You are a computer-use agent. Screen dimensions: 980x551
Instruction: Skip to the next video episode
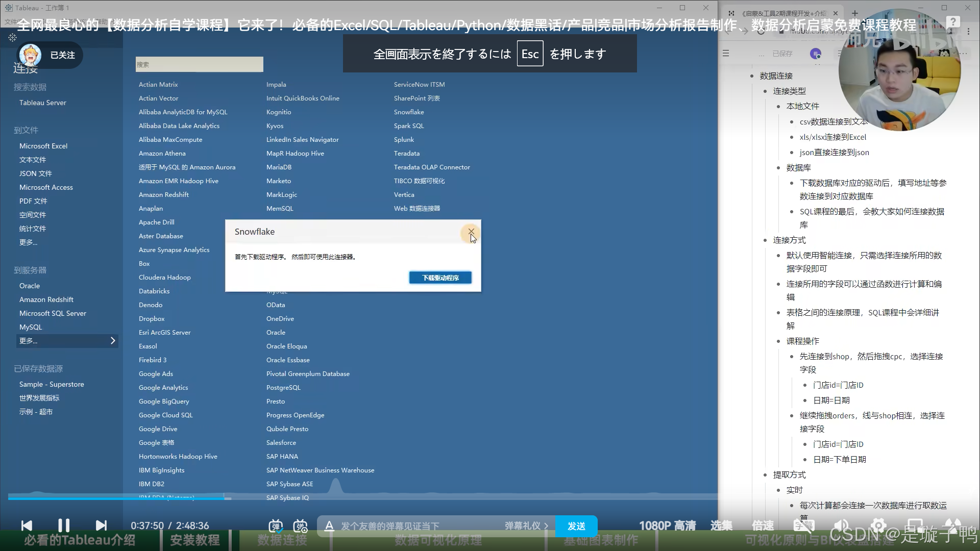(x=101, y=525)
